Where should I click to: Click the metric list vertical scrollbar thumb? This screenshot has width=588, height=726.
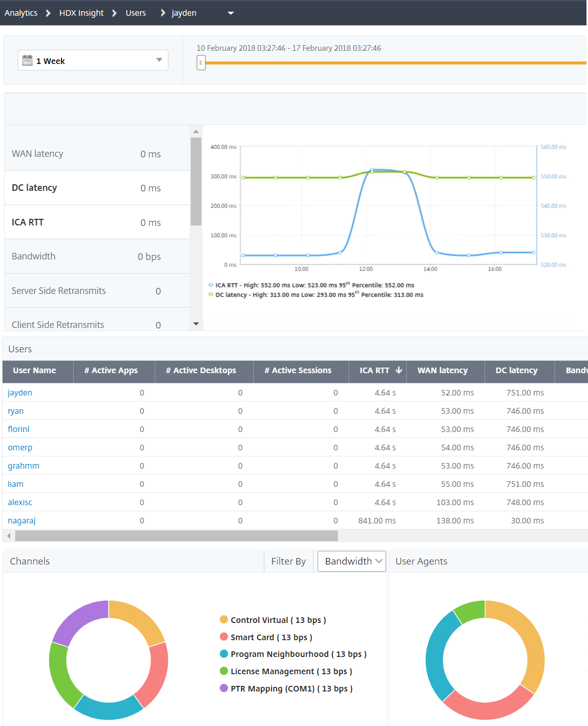point(196,181)
